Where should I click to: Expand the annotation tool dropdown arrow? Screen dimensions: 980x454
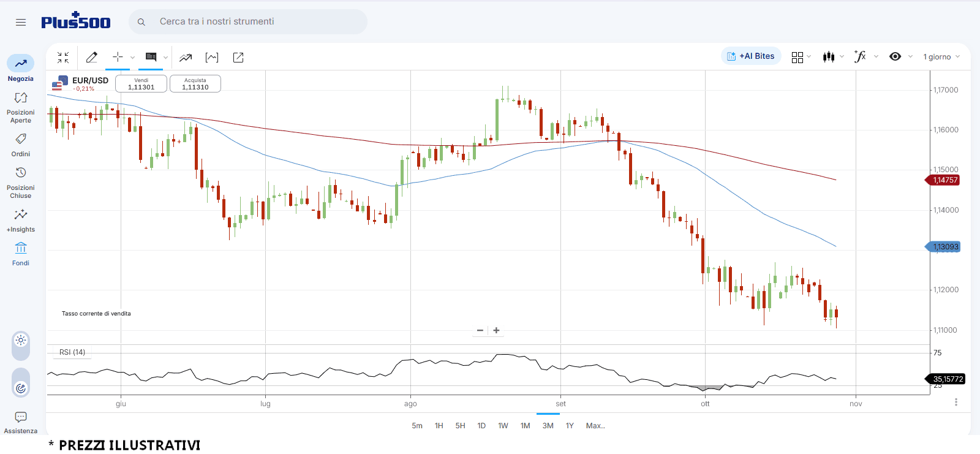click(165, 58)
